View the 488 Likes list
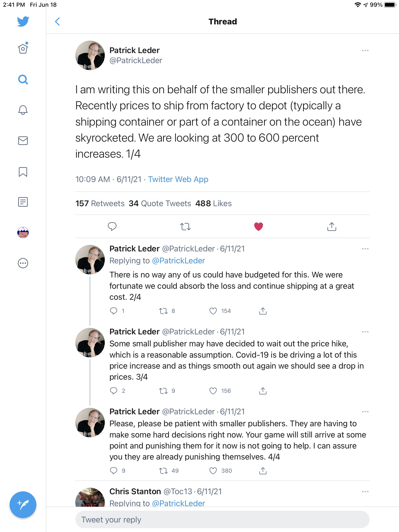Image resolution: width=399 pixels, height=532 pixels. tap(213, 204)
